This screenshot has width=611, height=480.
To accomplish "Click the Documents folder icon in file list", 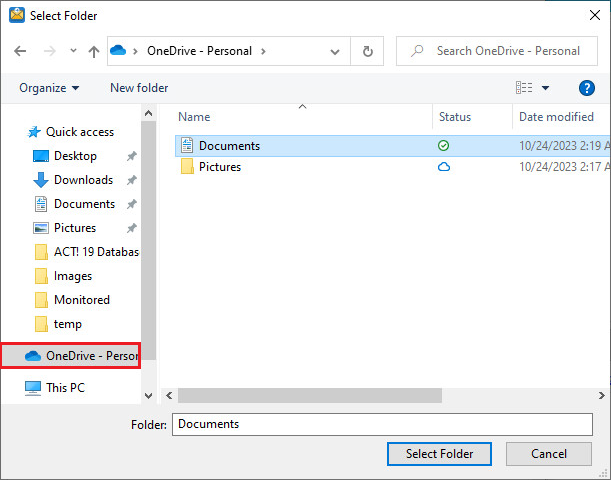I will coord(186,146).
